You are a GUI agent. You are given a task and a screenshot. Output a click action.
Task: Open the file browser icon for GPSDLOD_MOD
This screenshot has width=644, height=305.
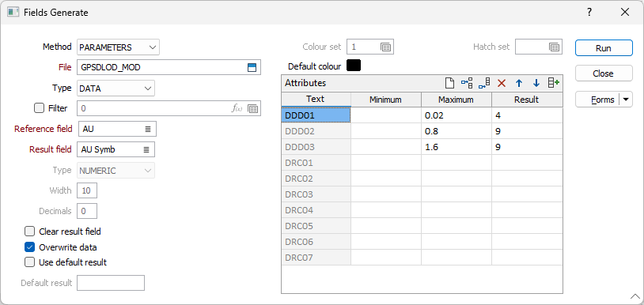[252, 68]
